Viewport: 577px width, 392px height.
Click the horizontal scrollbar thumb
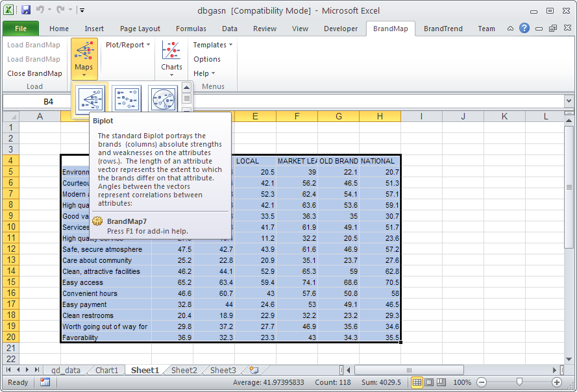click(x=409, y=370)
